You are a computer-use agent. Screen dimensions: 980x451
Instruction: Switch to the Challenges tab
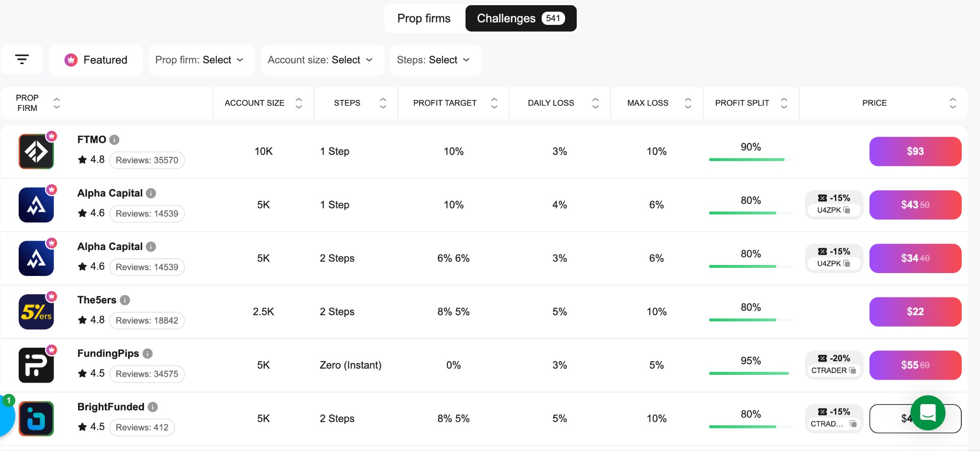tap(521, 18)
